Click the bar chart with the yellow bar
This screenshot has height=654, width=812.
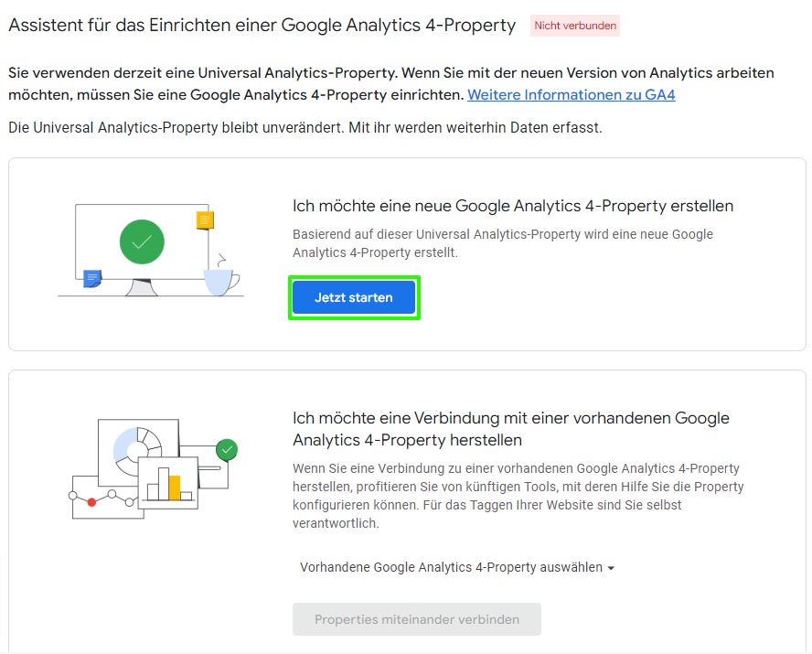(168, 483)
